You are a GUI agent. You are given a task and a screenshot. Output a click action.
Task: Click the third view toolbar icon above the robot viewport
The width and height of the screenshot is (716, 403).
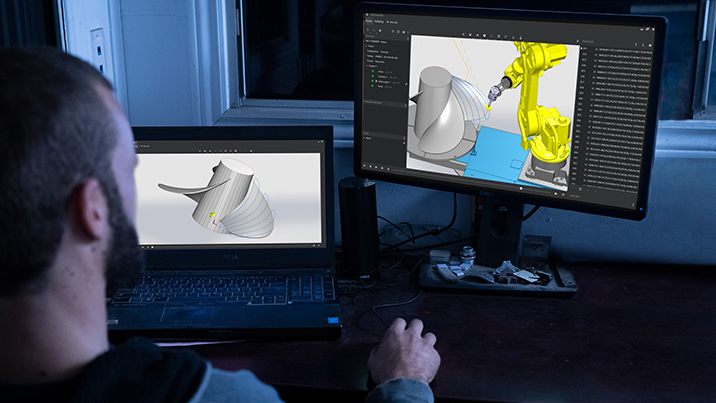[477, 35]
